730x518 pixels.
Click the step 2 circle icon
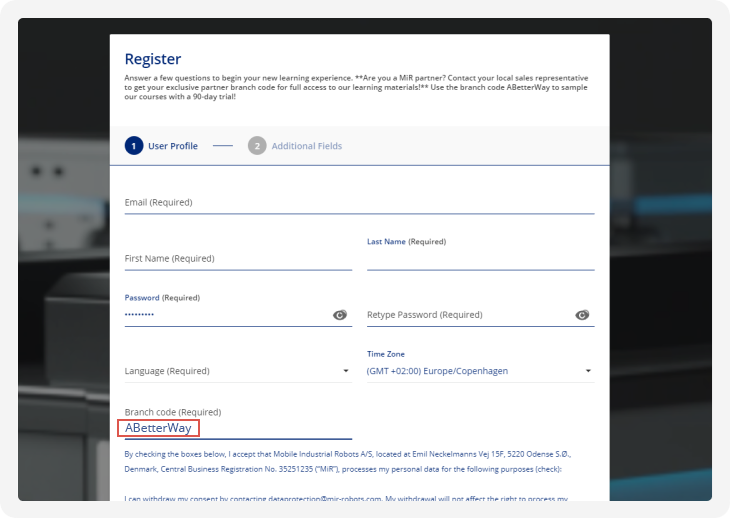pos(257,146)
